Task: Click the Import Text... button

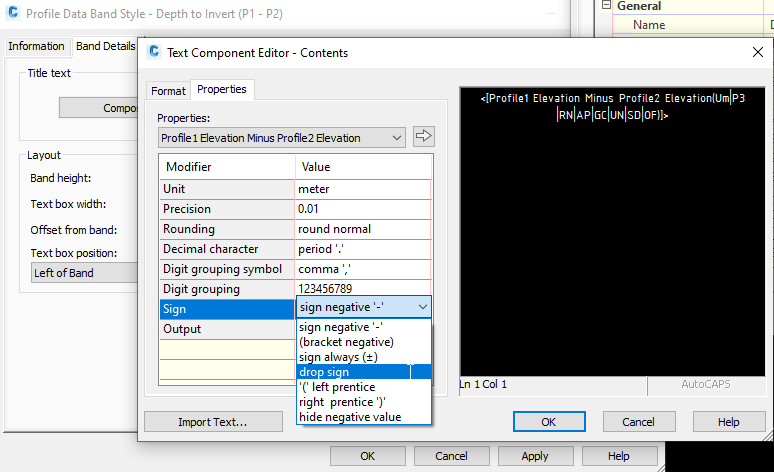Action: (x=213, y=422)
